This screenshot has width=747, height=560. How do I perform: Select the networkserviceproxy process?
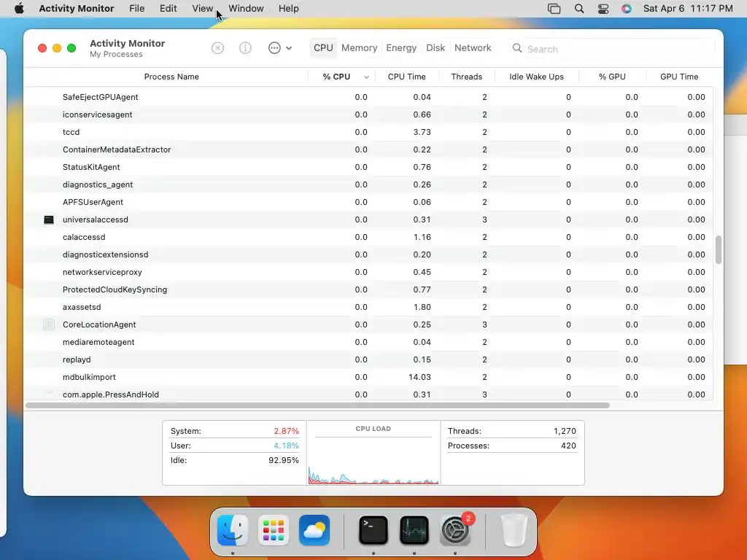(368, 272)
